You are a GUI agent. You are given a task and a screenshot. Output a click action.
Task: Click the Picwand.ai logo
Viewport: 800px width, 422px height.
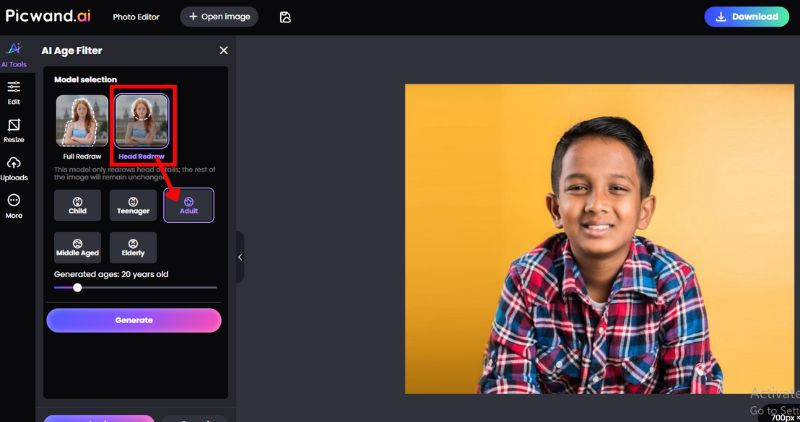coord(46,16)
